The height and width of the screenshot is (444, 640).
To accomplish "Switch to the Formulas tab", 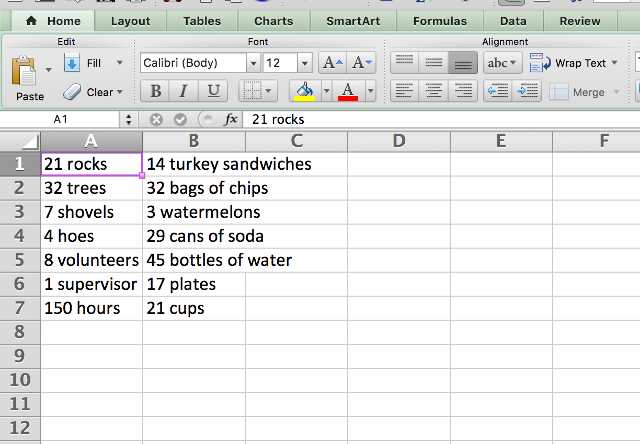I will click(440, 21).
